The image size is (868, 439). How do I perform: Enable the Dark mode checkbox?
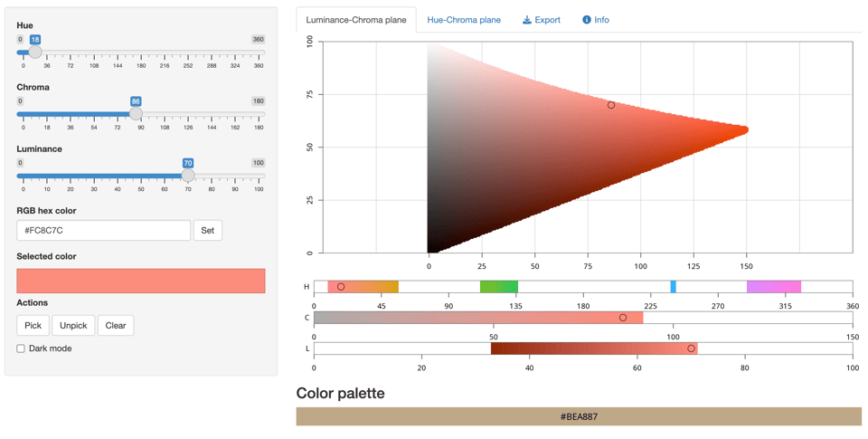click(x=21, y=348)
